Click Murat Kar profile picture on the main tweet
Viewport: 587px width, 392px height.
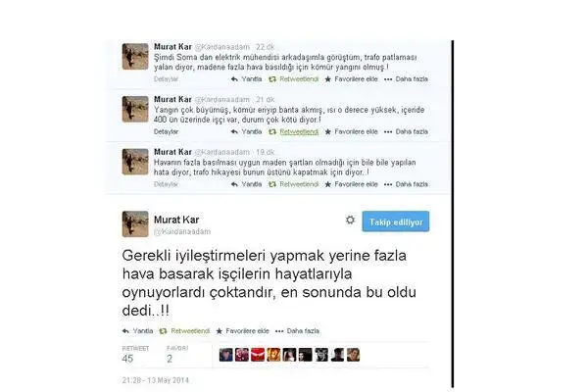point(135,223)
